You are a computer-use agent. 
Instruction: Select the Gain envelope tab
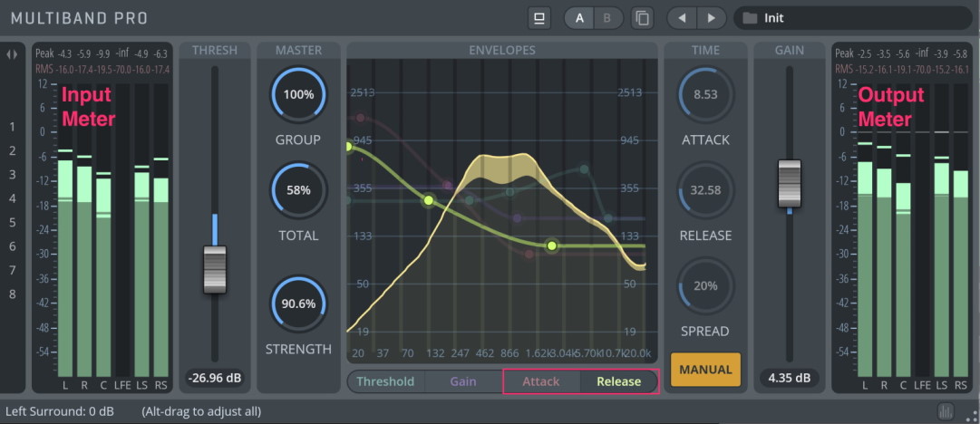463,381
